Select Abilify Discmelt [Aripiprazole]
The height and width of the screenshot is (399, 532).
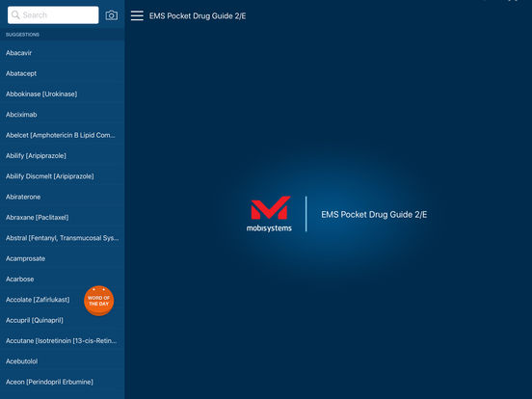point(62,176)
